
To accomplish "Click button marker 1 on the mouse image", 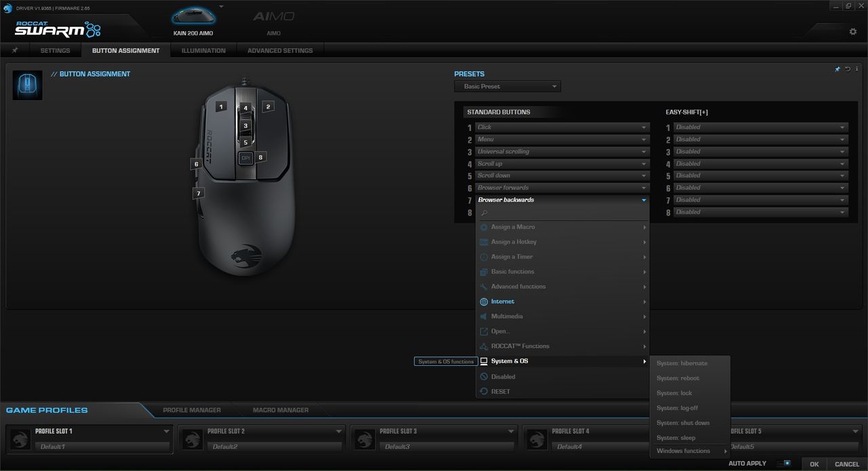I will 221,106.
